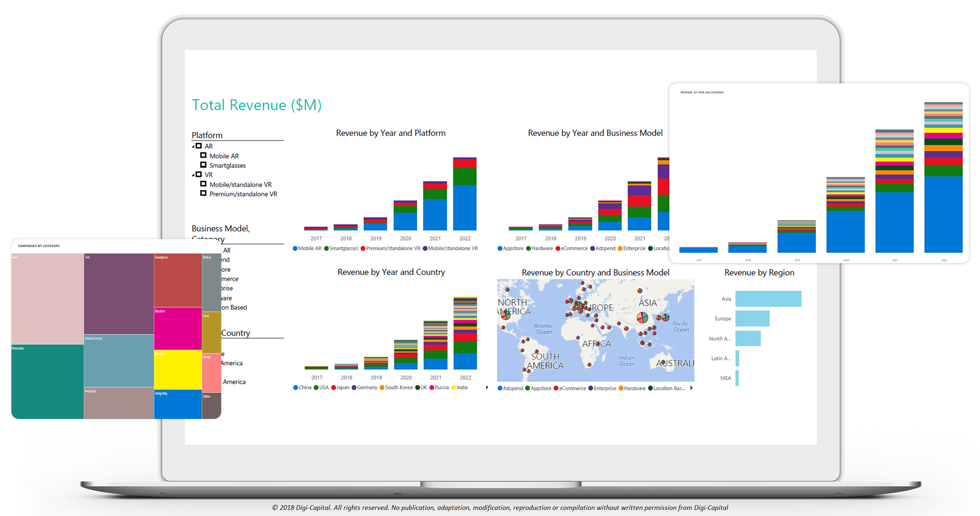Collapse the AR tree triangle
This screenshot has height=516, width=980.
(193, 146)
